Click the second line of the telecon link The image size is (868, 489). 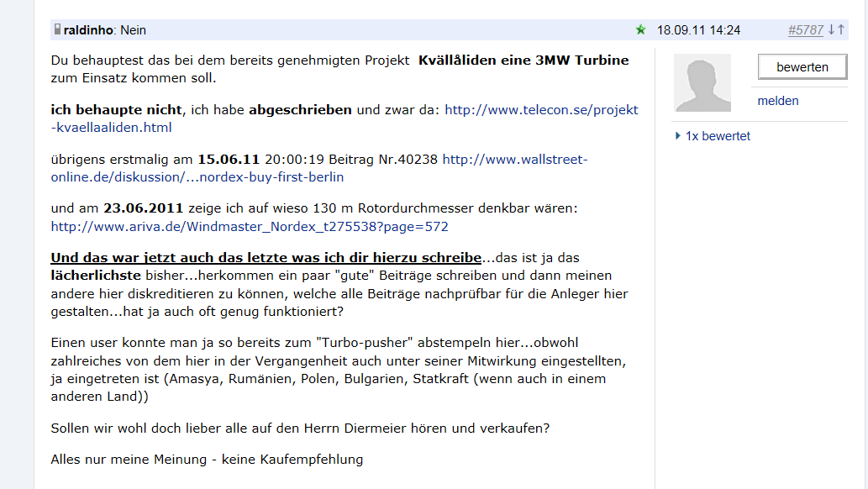[109, 128]
